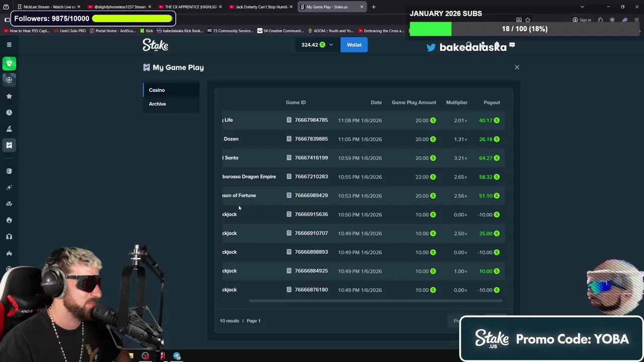Click the Wallet button
This screenshot has height=362, width=644.
pyautogui.click(x=354, y=45)
